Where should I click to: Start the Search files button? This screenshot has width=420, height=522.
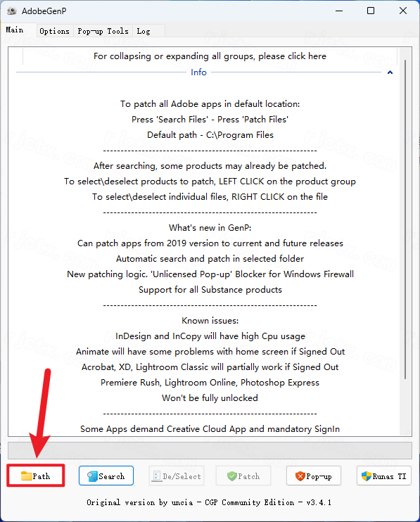click(x=106, y=476)
